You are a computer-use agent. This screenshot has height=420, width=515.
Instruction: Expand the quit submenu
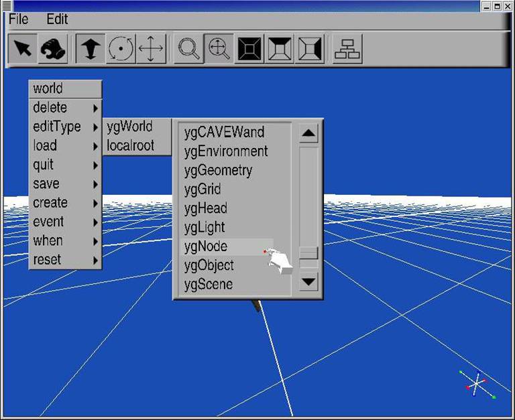coord(65,165)
